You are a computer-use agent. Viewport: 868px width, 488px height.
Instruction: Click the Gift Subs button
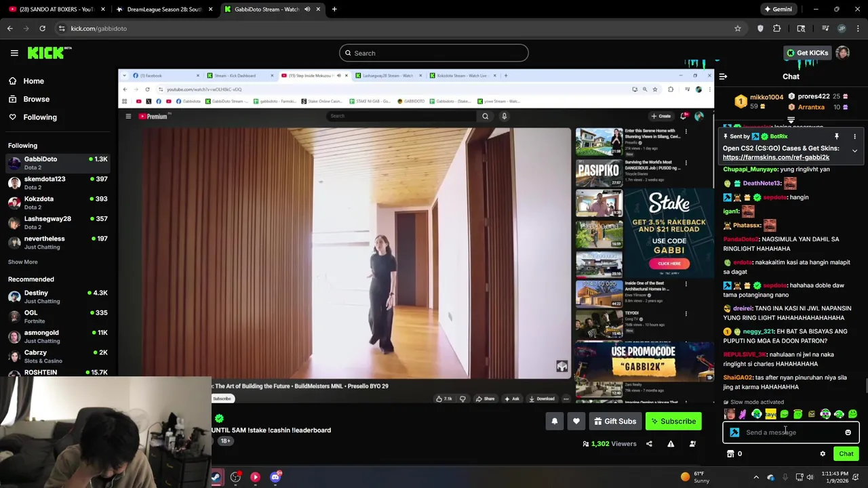pyautogui.click(x=615, y=422)
